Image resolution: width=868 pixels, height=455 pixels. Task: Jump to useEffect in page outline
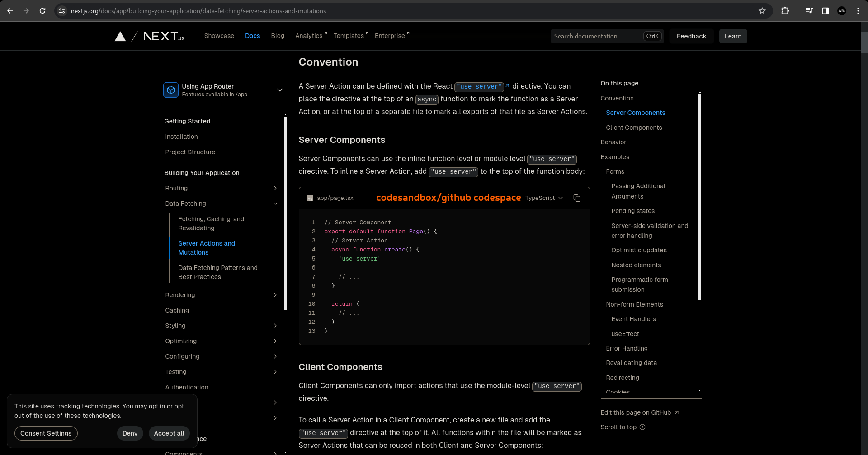tap(625, 334)
